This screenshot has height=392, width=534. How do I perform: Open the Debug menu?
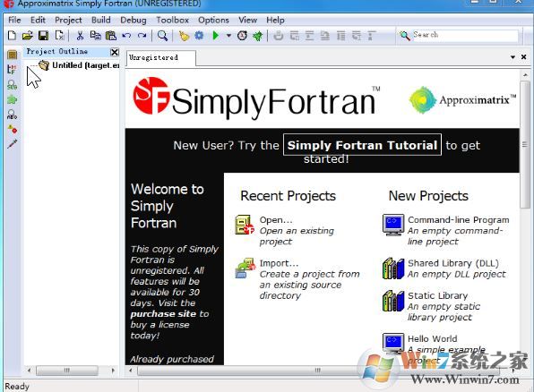click(133, 20)
